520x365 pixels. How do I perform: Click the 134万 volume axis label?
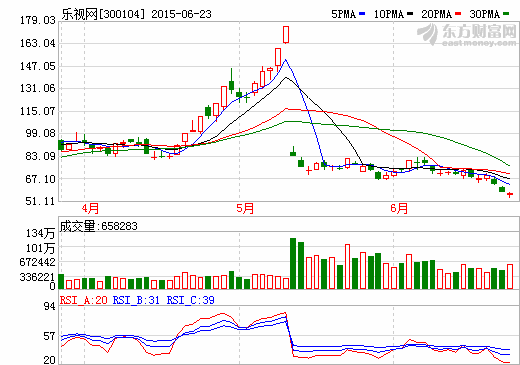tap(40, 233)
